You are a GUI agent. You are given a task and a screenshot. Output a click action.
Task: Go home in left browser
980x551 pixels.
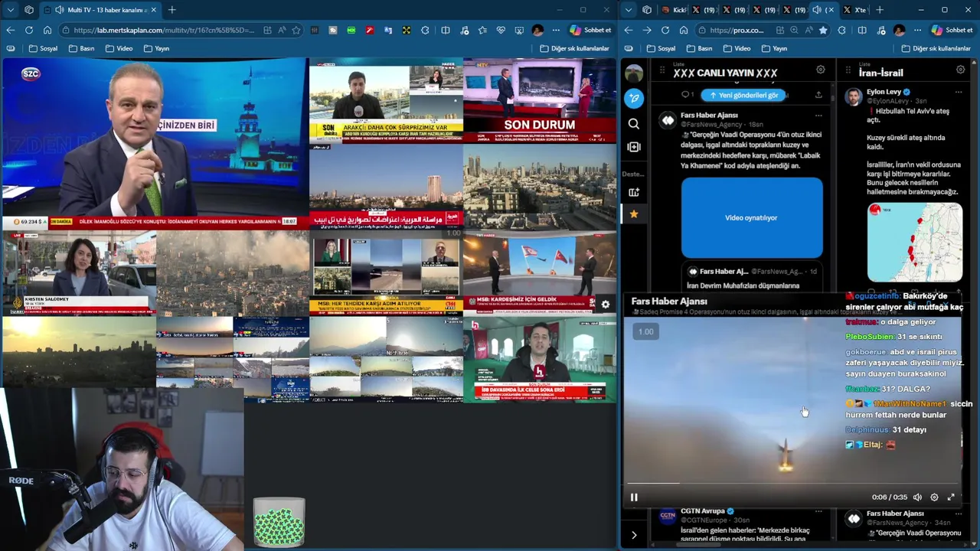(47, 30)
